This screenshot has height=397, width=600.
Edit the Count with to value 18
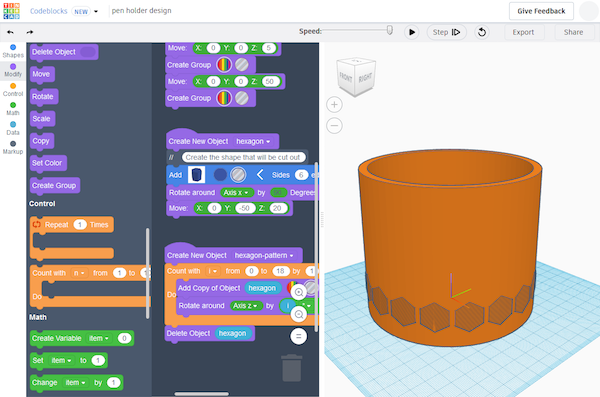[280, 271]
